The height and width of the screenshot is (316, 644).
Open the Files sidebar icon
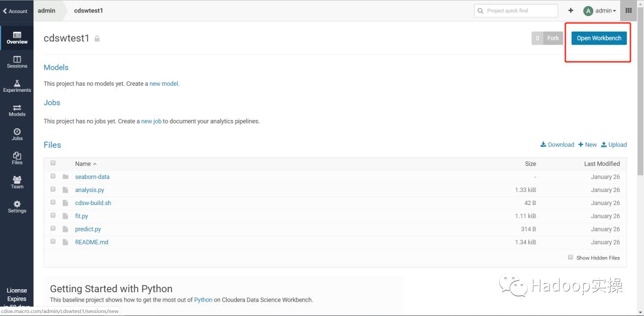click(x=17, y=158)
